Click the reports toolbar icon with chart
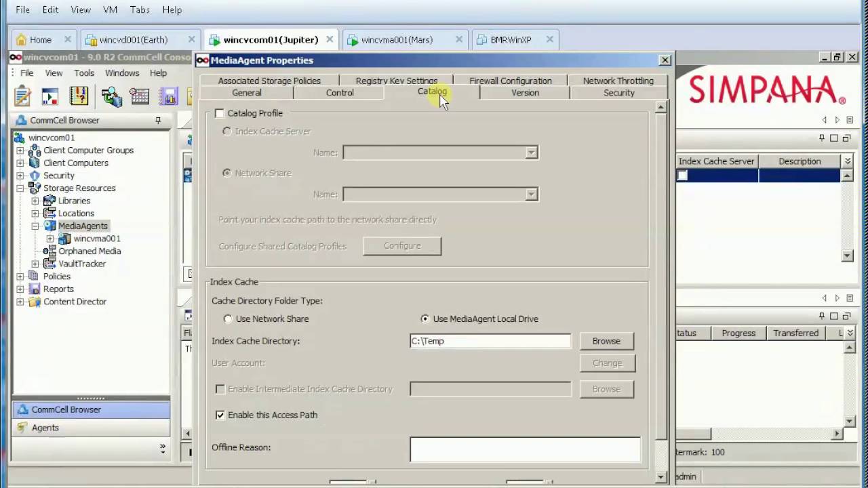The width and height of the screenshot is (868, 488). 168,96
